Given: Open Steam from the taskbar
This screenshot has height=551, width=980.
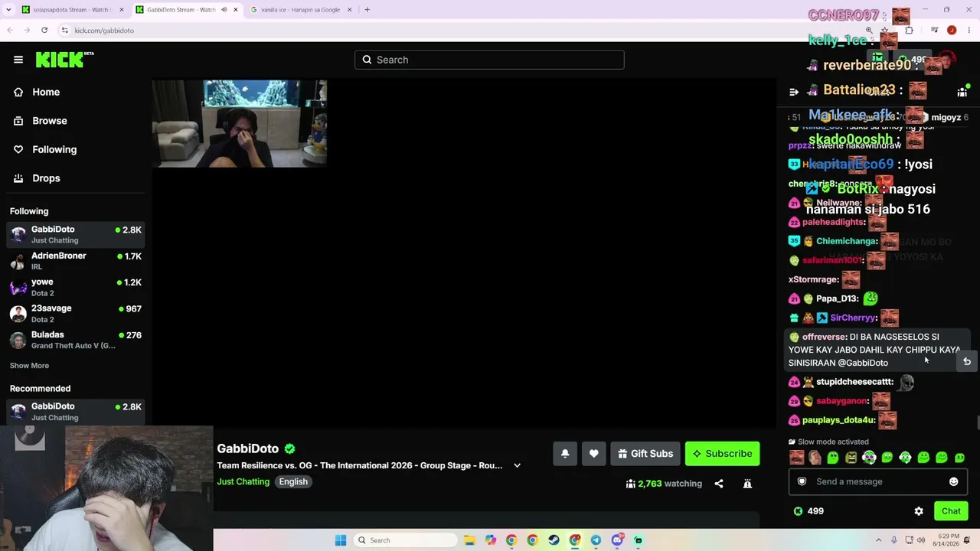Looking at the screenshot, I should pos(554,540).
